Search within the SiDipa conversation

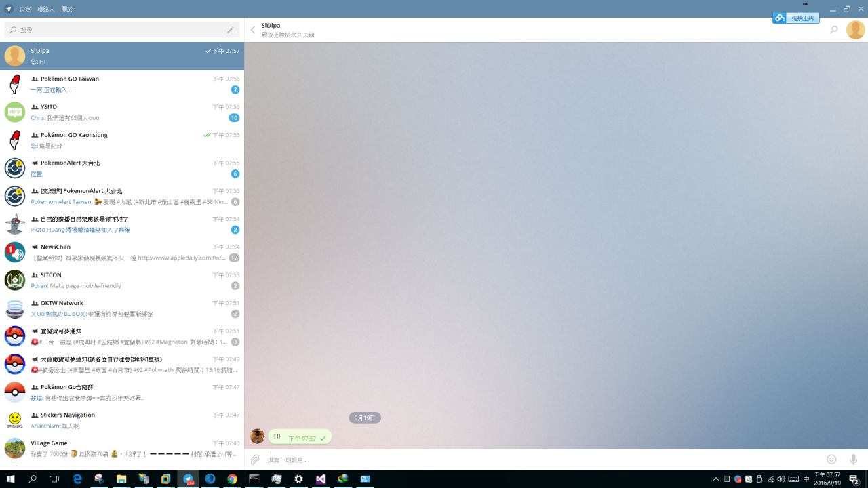click(833, 30)
